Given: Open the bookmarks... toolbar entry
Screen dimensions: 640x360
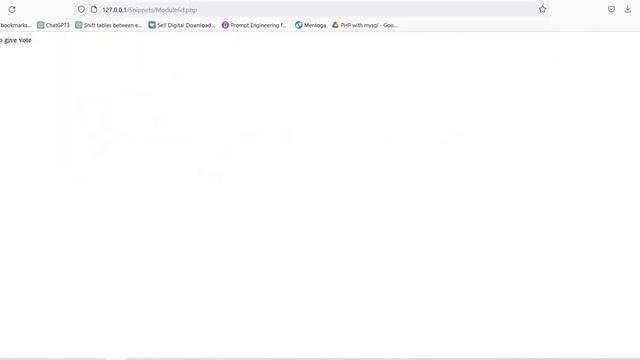Looking at the screenshot, I should coord(16,25).
